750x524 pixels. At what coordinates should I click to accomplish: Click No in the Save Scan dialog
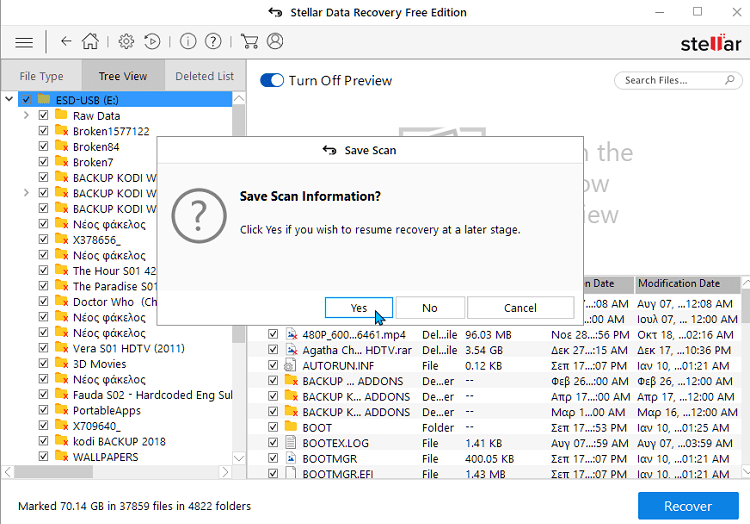[430, 308]
